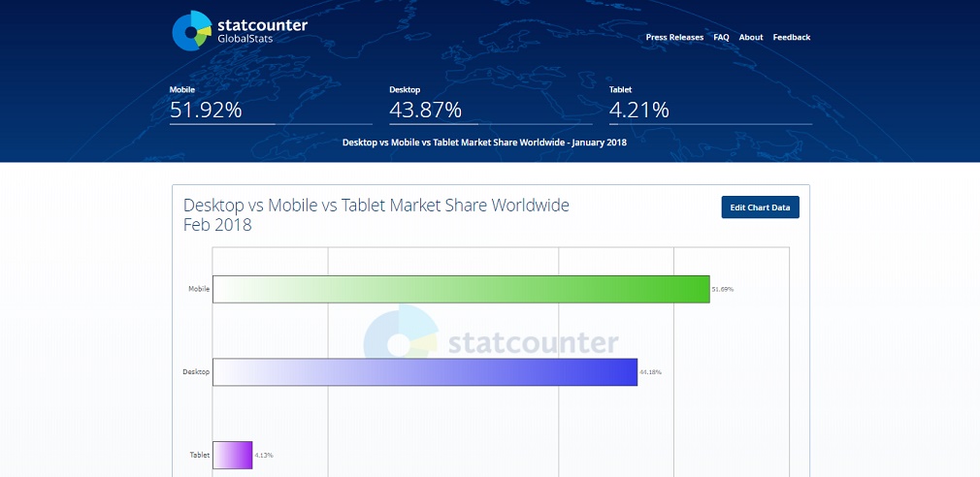Screen dimensions: 980x477
Task: Open the Press Releases link
Action: (x=674, y=38)
